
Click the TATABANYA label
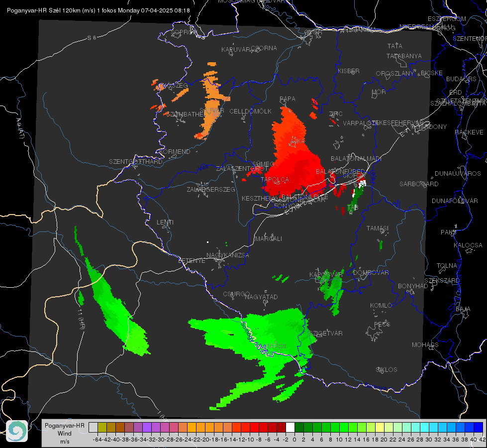point(404,56)
